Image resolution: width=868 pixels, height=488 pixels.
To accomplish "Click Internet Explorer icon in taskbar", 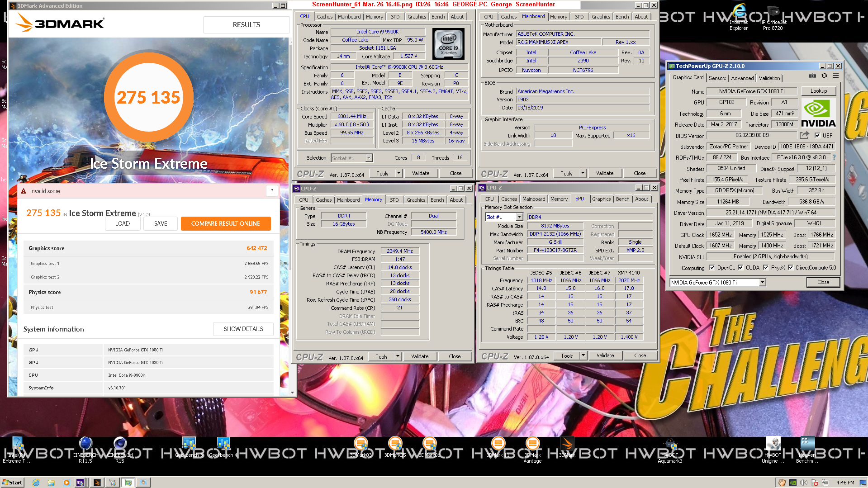I will click(36, 483).
